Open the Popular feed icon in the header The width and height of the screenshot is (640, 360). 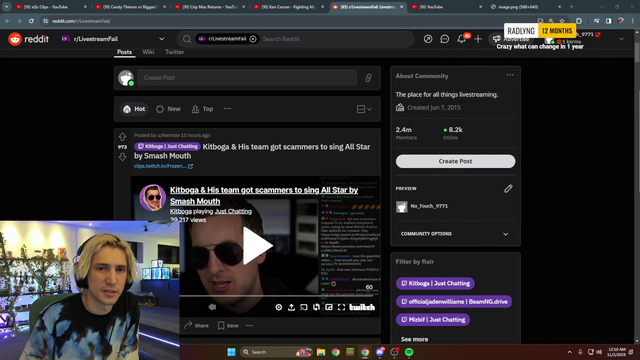428,39
